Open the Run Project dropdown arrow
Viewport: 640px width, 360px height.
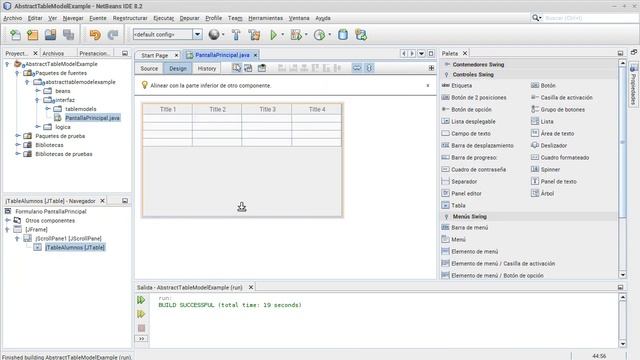click(282, 35)
